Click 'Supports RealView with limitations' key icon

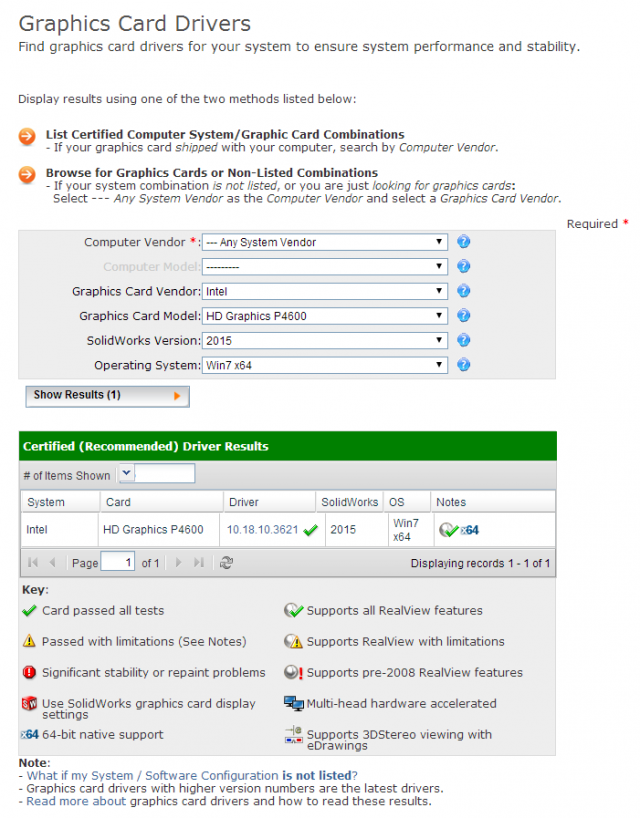point(294,641)
